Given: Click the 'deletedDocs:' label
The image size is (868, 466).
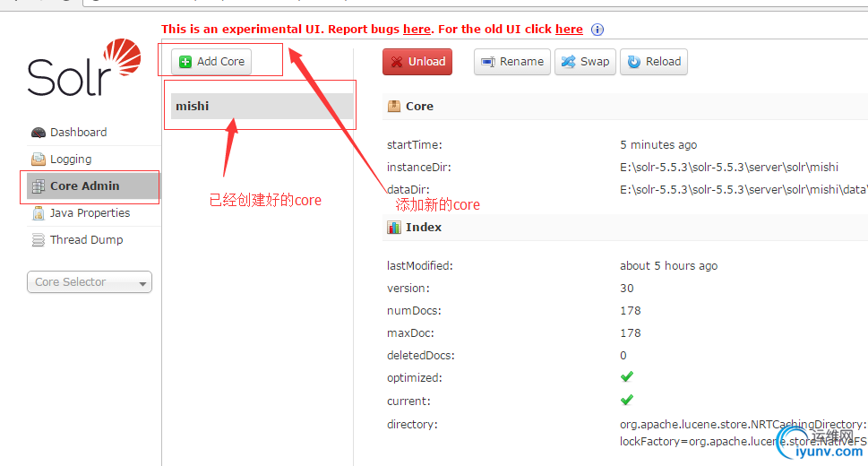Looking at the screenshot, I should (421, 356).
